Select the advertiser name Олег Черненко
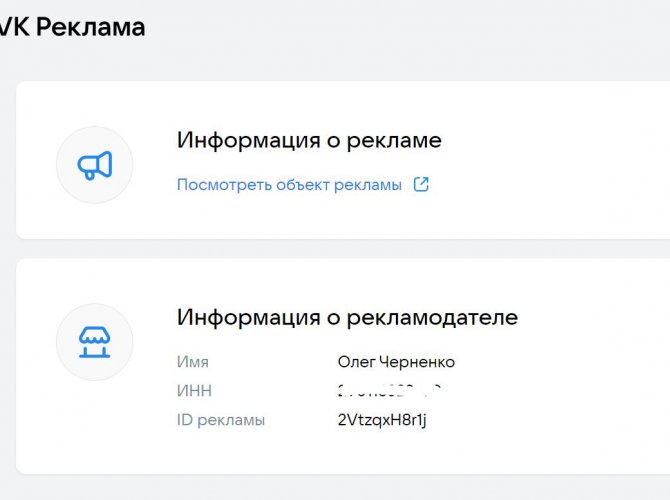The width and height of the screenshot is (670, 500). tap(396, 362)
